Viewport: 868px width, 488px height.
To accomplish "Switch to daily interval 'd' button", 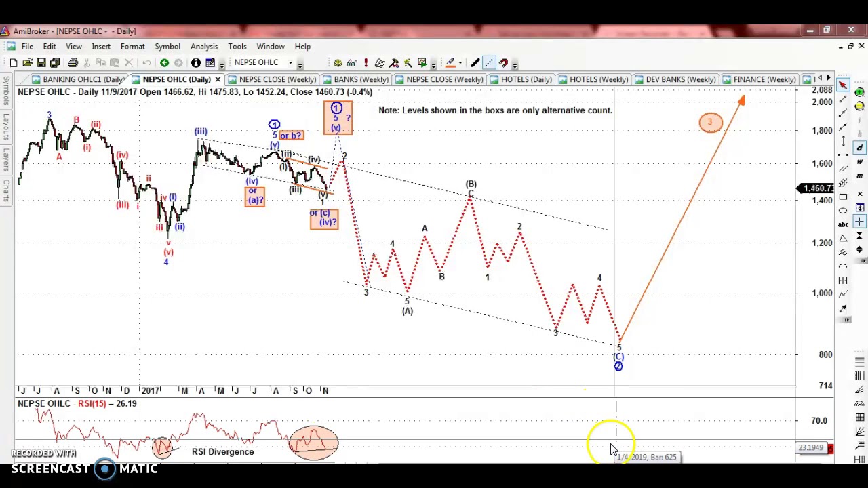I will pyautogui.click(x=859, y=148).
